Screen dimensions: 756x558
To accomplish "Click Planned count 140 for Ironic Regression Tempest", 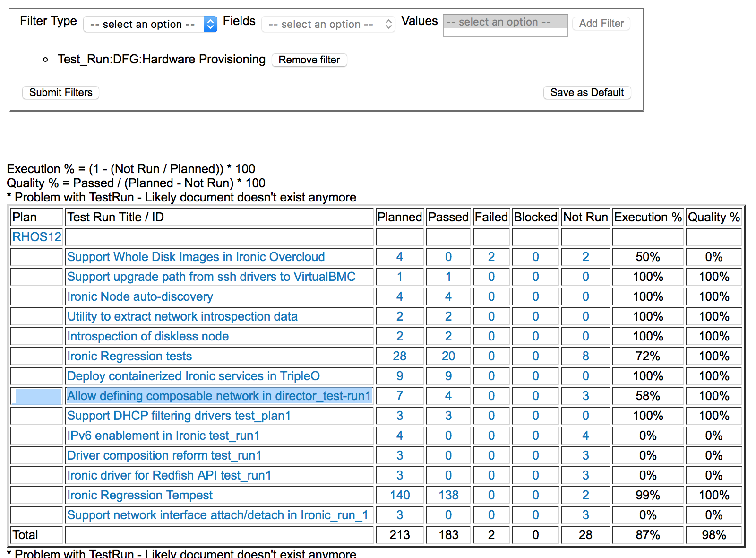I will pyautogui.click(x=400, y=495).
